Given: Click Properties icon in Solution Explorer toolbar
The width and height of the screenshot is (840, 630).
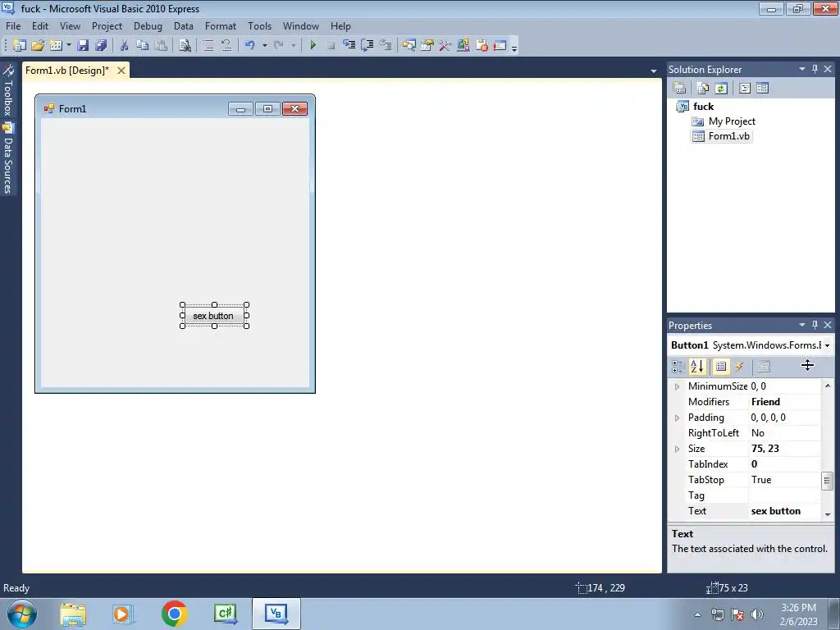Looking at the screenshot, I should 679,88.
